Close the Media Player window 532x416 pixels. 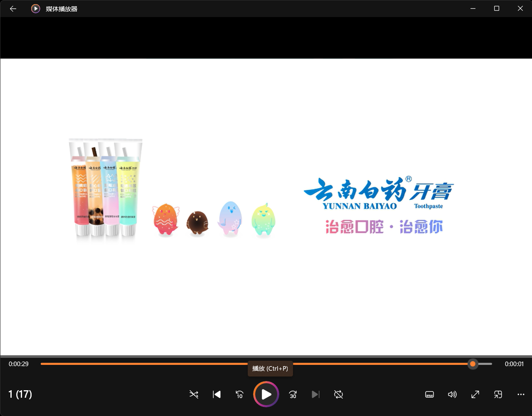520,8
